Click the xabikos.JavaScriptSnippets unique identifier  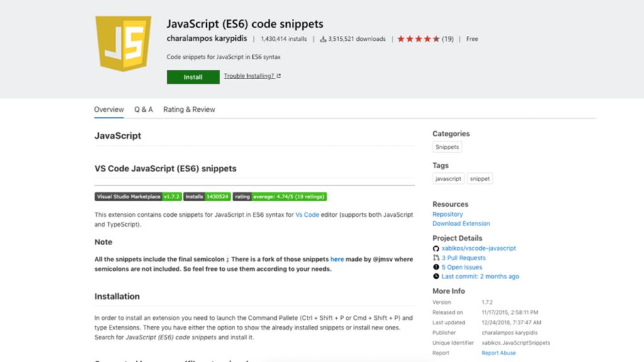click(x=516, y=343)
